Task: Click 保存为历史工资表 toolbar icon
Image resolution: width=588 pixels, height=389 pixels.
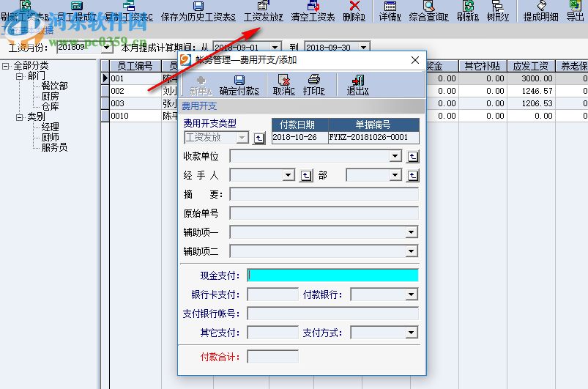Action: pos(198,6)
